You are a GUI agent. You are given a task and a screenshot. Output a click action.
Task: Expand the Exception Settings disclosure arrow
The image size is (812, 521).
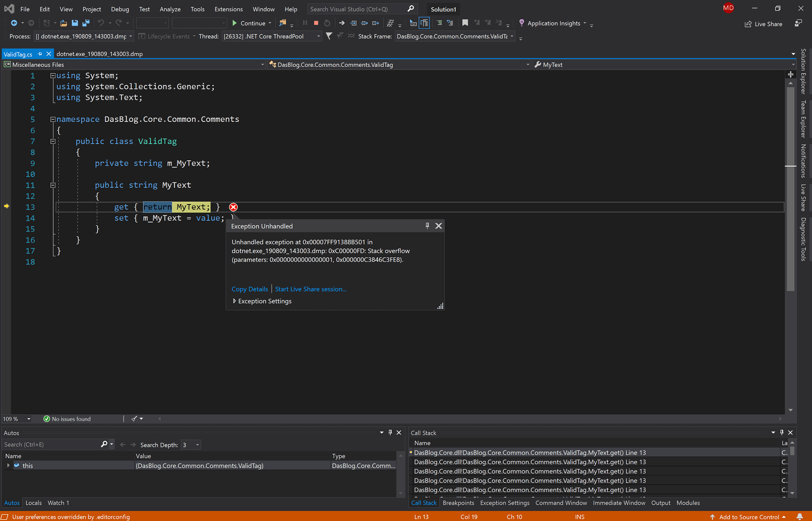[x=235, y=301]
